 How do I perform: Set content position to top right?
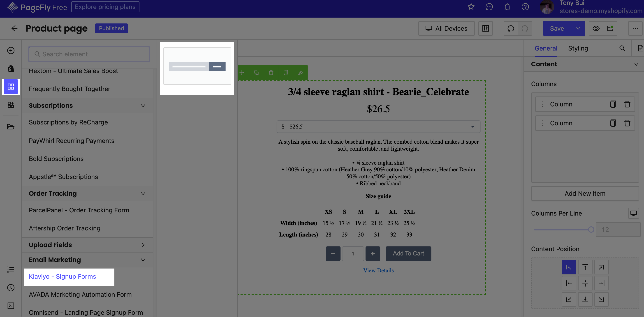point(601,267)
